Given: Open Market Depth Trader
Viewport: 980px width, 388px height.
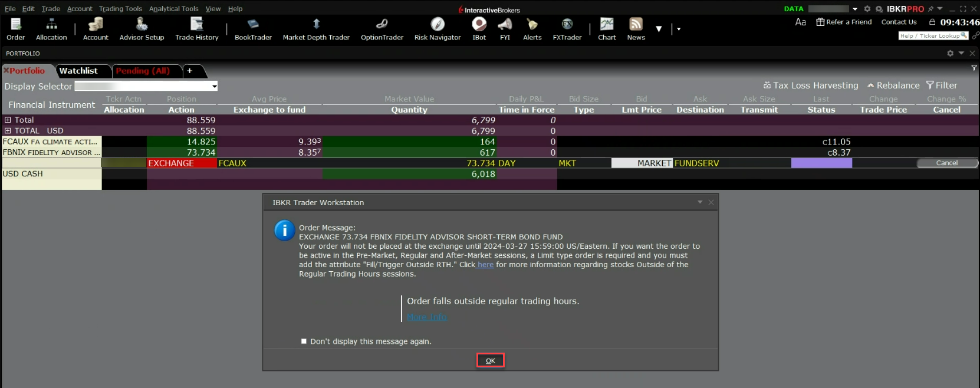Looking at the screenshot, I should [x=316, y=29].
